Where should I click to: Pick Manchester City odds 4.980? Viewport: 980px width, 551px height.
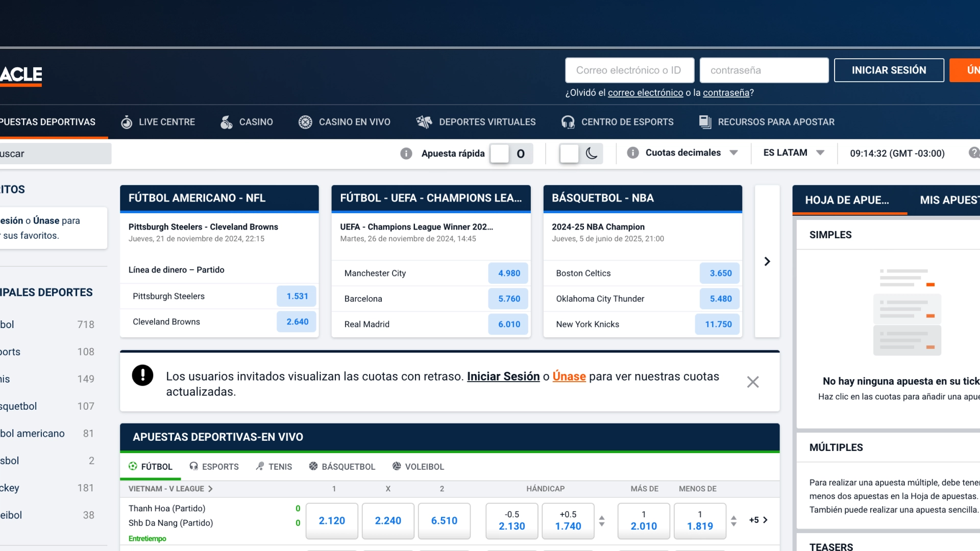point(509,273)
